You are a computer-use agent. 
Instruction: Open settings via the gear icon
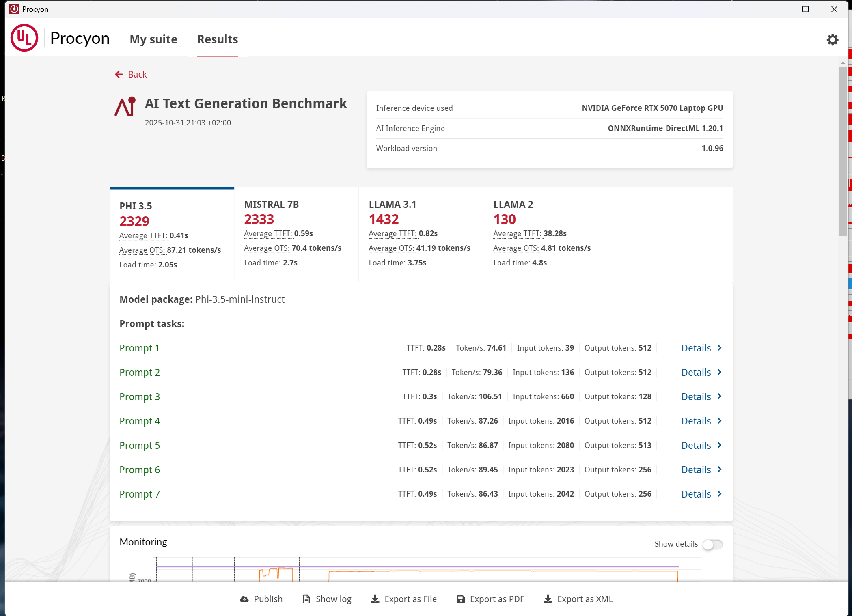coord(832,39)
